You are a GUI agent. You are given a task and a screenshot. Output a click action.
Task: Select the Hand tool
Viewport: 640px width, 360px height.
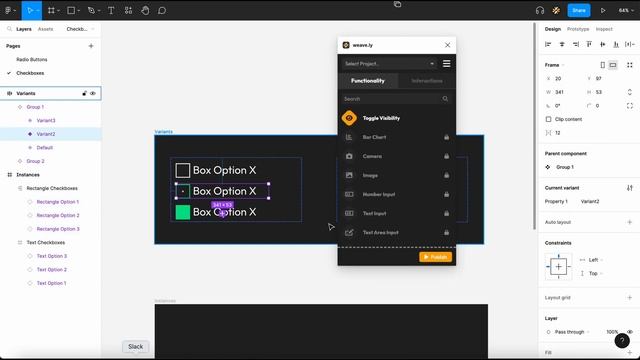coord(145,11)
